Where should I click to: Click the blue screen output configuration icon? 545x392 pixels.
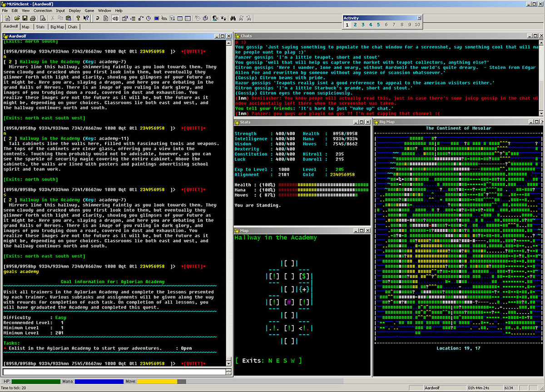(156, 18)
